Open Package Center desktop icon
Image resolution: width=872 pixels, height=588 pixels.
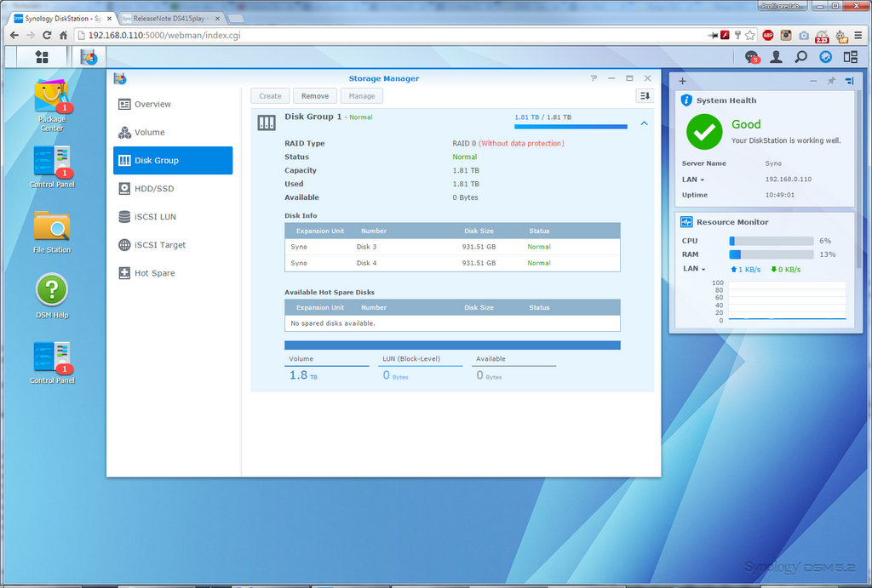click(x=52, y=105)
